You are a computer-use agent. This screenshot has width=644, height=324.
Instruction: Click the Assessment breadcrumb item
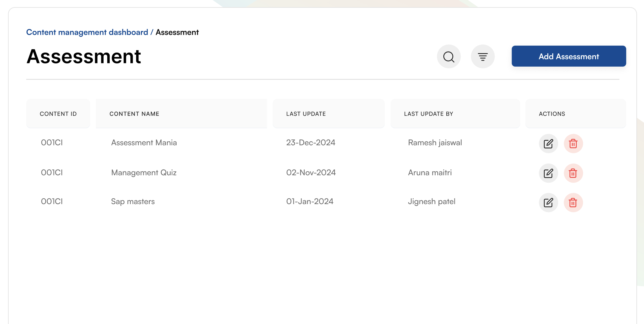coord(177,32)
